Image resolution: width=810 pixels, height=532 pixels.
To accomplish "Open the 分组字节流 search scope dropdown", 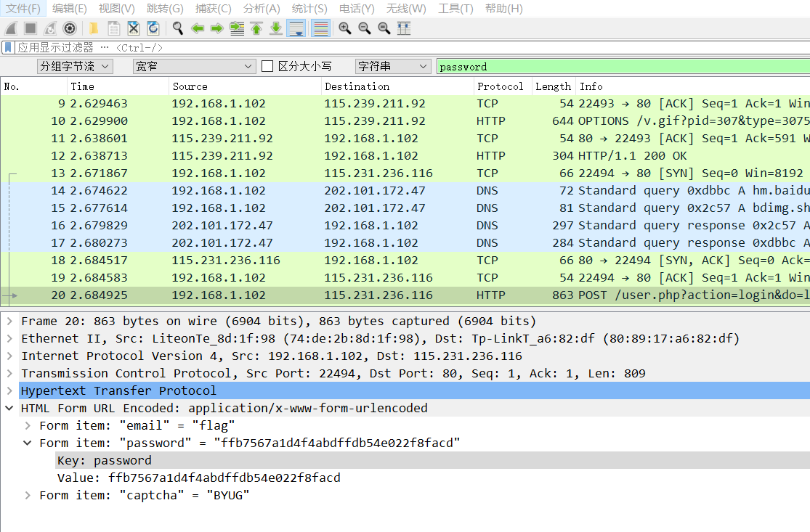I will (74, 66).
